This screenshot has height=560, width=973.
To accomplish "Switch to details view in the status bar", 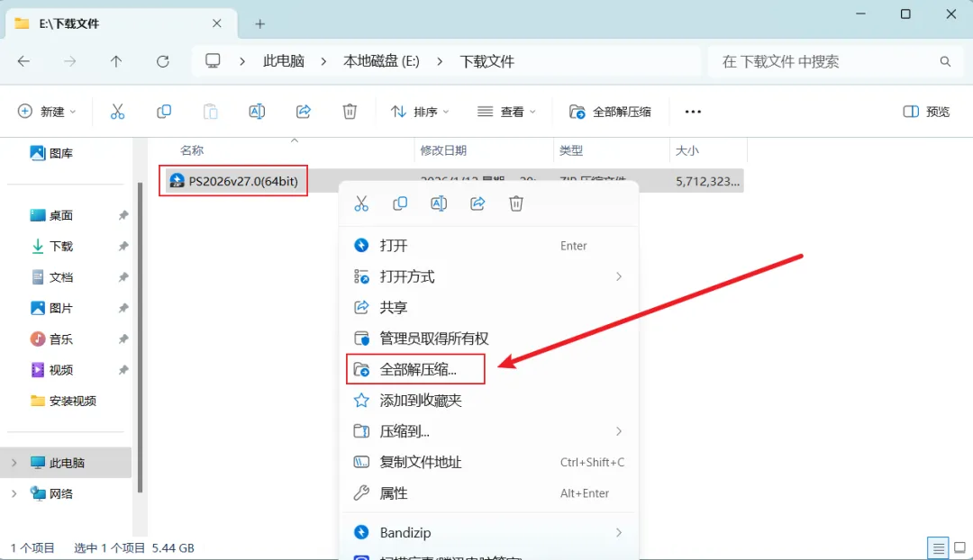I will 938,547.
